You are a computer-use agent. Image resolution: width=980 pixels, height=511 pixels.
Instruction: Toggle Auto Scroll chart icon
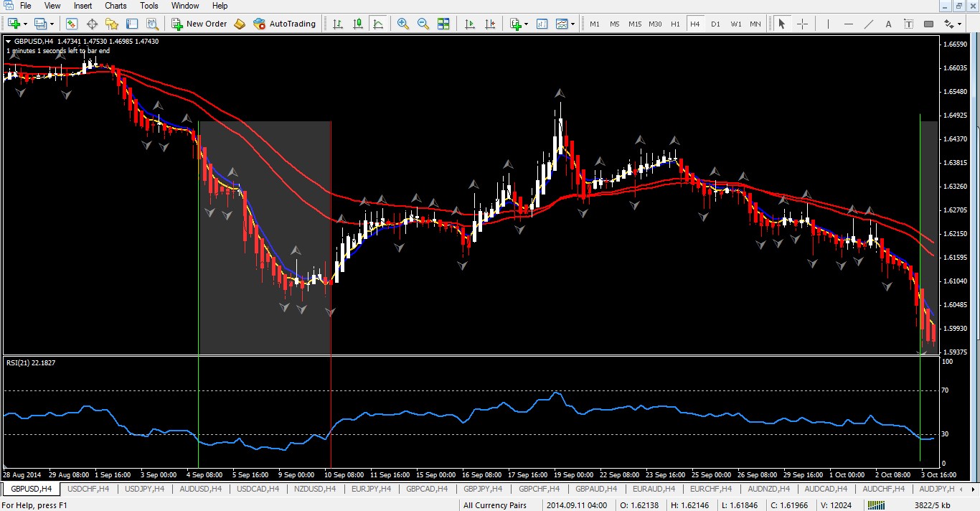pyautogui.click(x=470, y=24)
